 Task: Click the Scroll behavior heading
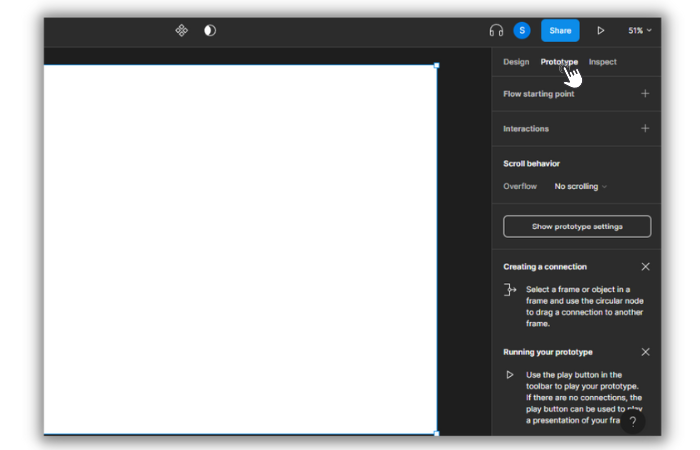coord(531,163)
